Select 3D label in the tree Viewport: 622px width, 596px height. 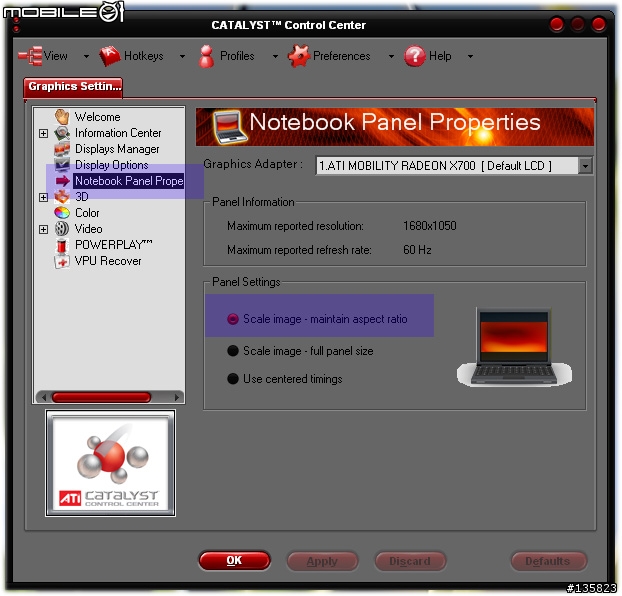[x=82, y=197]
